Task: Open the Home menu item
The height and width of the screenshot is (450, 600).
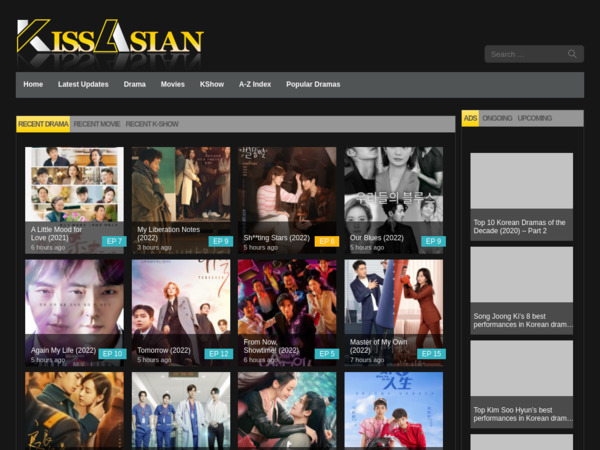Action: pyautogui.click(x=33, y=84)
